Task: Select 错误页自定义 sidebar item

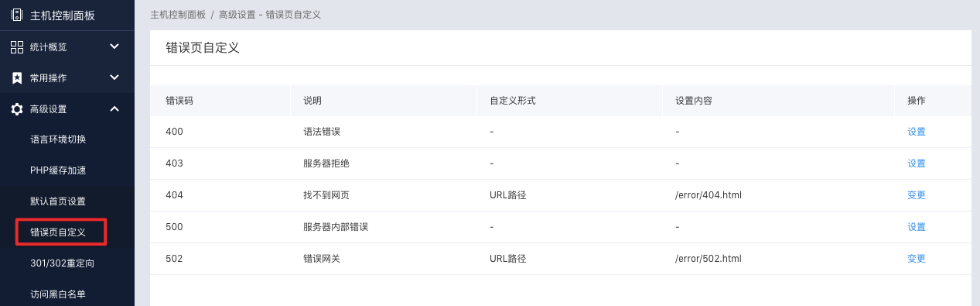Action: 58,232
